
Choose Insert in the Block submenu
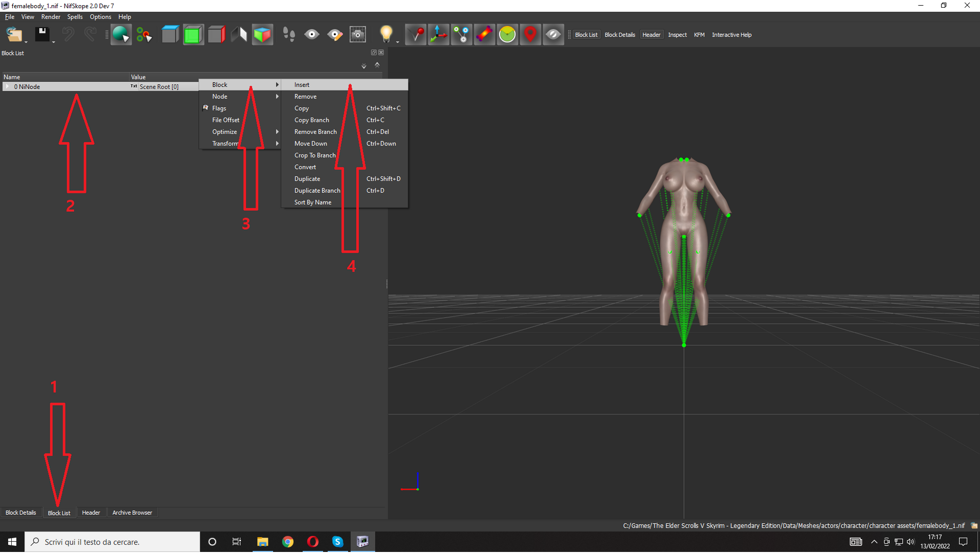(x=344, y=85)
